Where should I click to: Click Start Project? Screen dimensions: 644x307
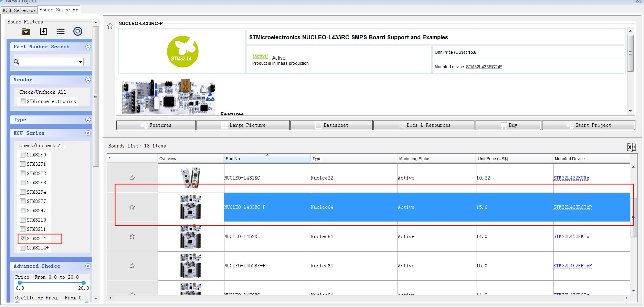(589, 125)
